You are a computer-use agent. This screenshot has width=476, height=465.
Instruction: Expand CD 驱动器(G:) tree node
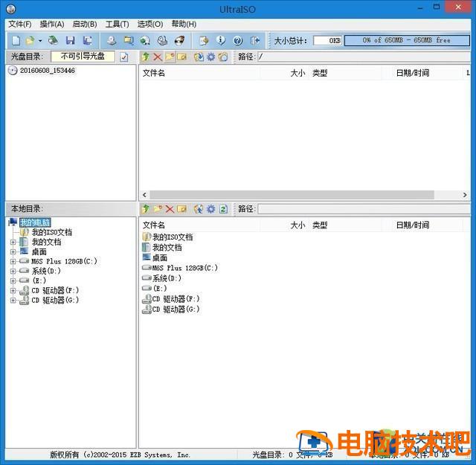[x=13, y=300]
